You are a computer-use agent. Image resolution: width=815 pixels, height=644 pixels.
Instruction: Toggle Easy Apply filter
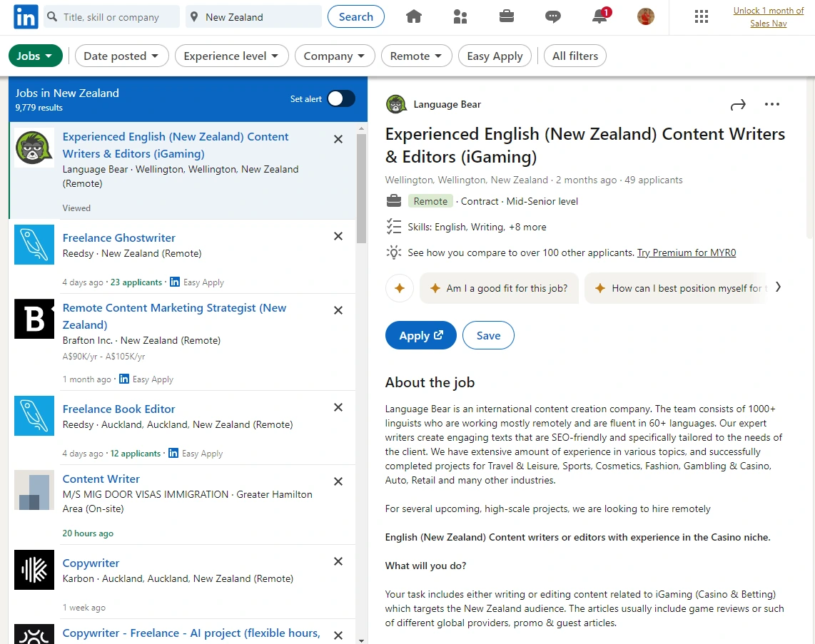[x=495, y=56]
